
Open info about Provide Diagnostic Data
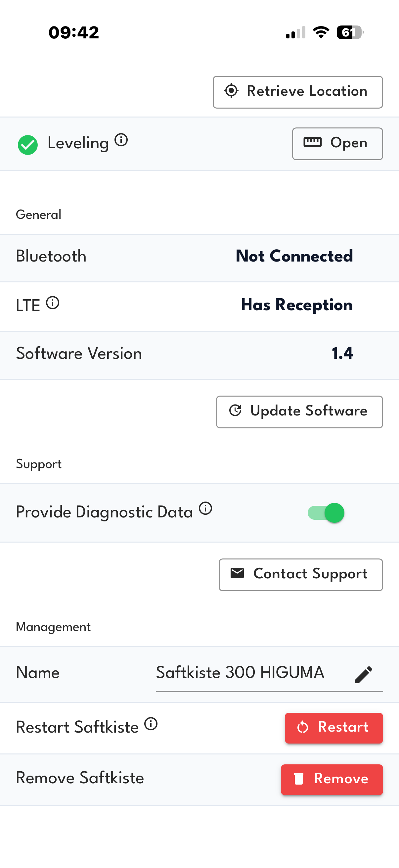tap(205, 508)
